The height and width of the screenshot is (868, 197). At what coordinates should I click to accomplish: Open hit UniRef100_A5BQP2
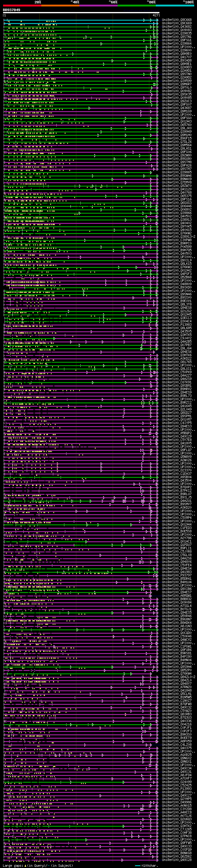(176, 433)
